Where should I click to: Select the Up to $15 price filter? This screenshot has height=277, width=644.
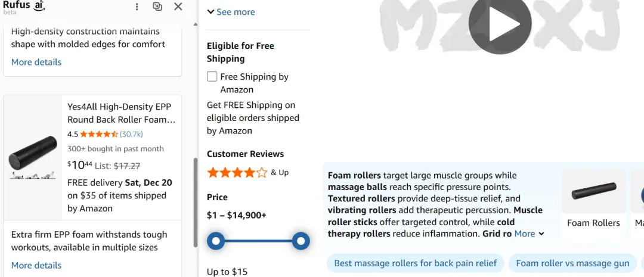227,272
